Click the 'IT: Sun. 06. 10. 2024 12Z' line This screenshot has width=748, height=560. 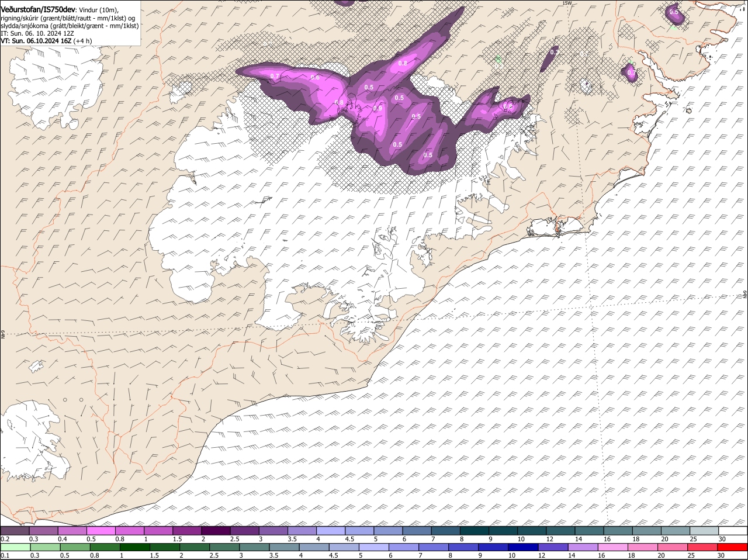pos(37,34)
